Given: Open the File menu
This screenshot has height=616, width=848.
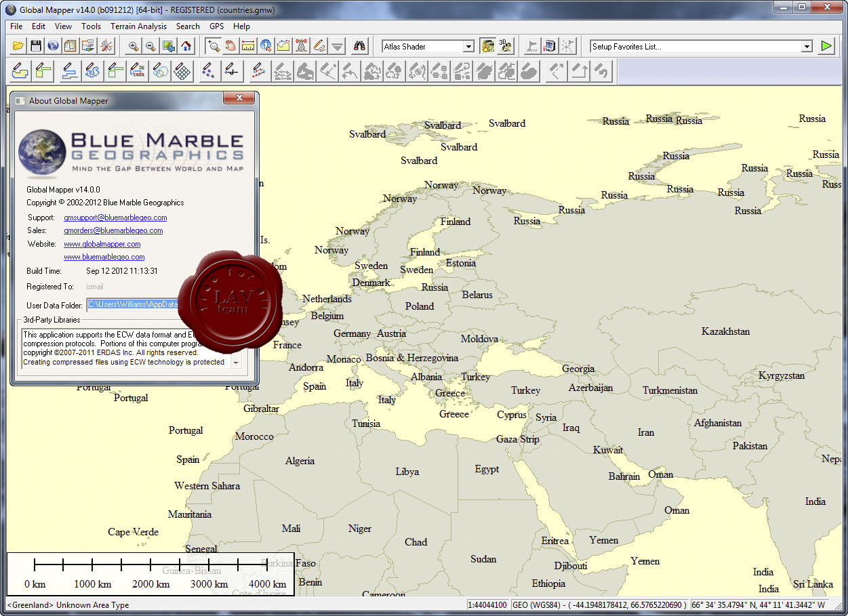Looking at the screenshot, I should [16, 26].
